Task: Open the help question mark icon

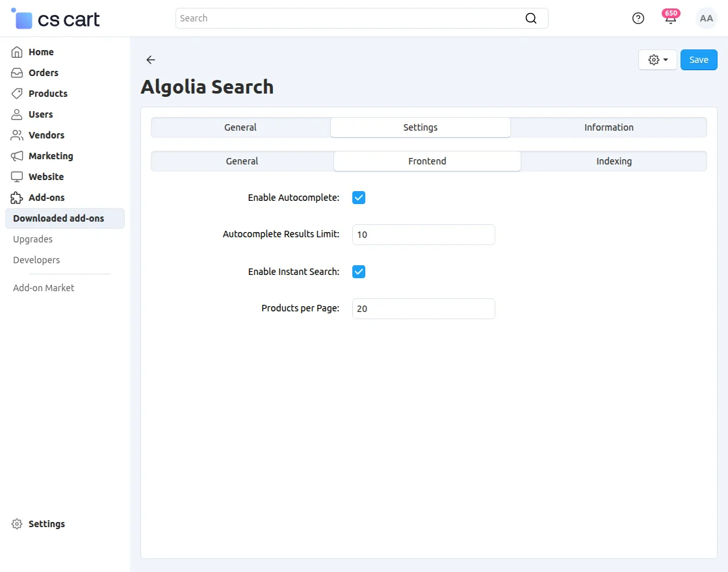Action: [x=638, y=18]
